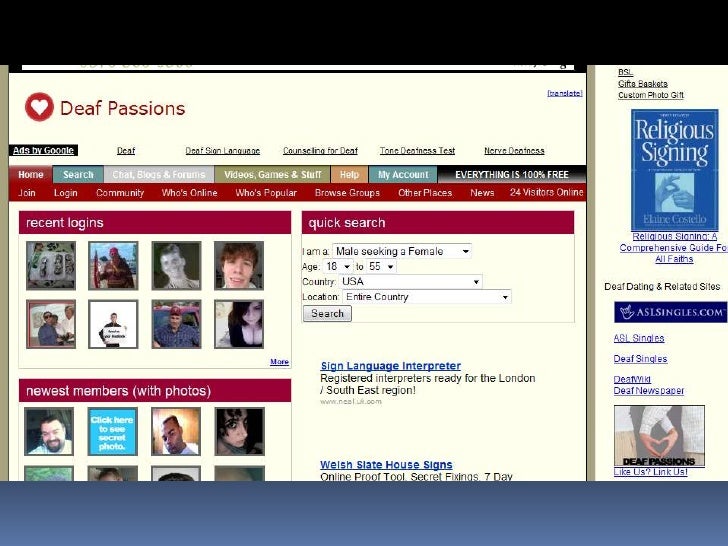Open the recent login group photo of men
This screenshot has height=546, width=728.
[51, 324]
